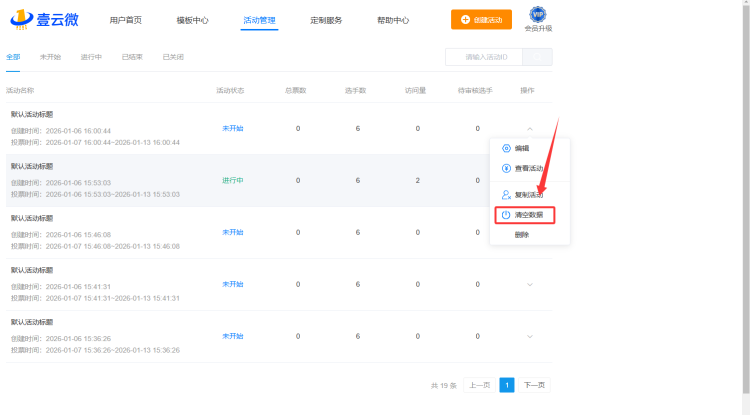Open 模板中心 in the top navigation
The image size is (750, 415).
pos(192,20)
